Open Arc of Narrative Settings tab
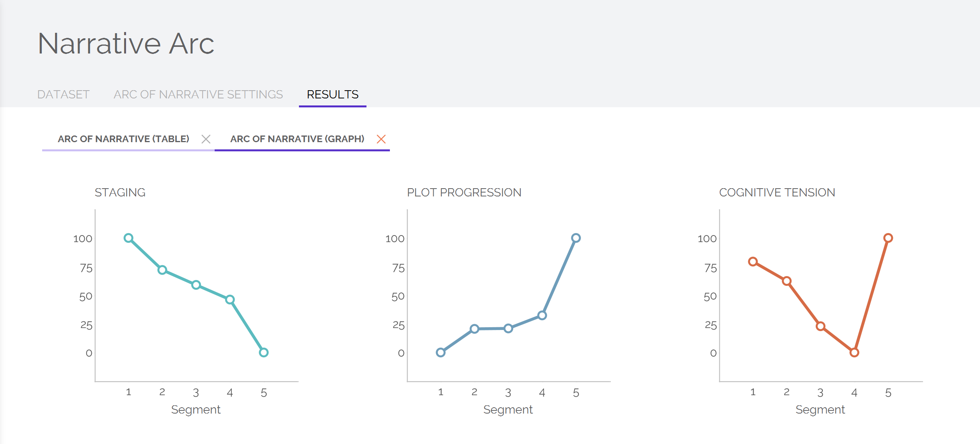The image size is (980, 444). click(x=198, y=95)
